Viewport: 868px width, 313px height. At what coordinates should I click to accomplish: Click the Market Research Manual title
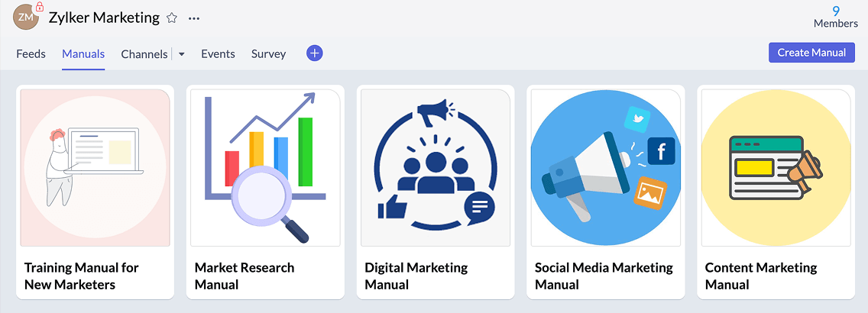(245, 276)
